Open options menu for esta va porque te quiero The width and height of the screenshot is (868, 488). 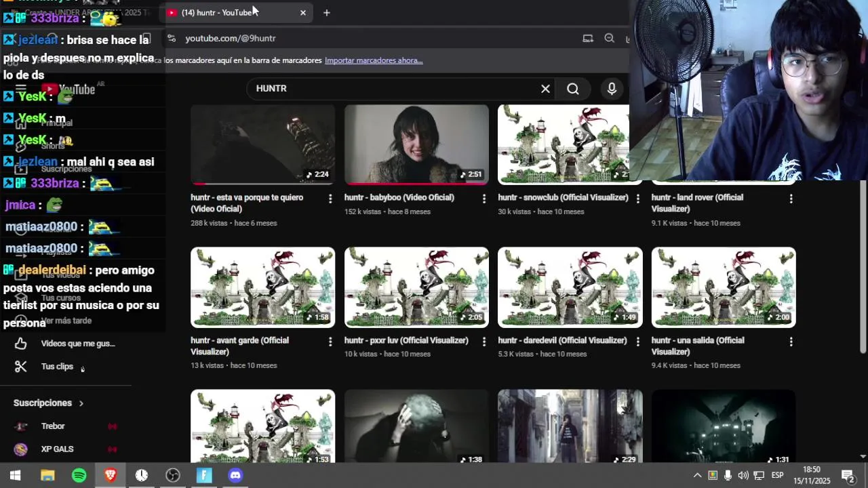click(330, 199)
